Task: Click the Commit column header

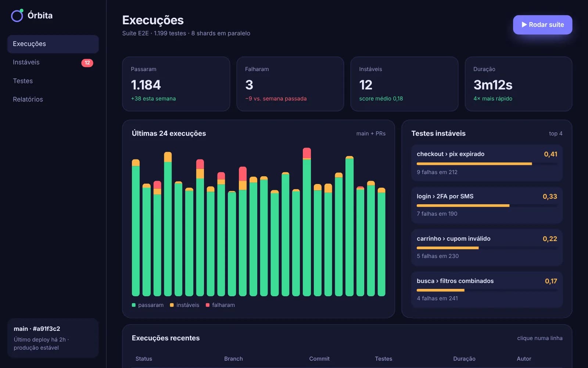Action: pos(319,359)
